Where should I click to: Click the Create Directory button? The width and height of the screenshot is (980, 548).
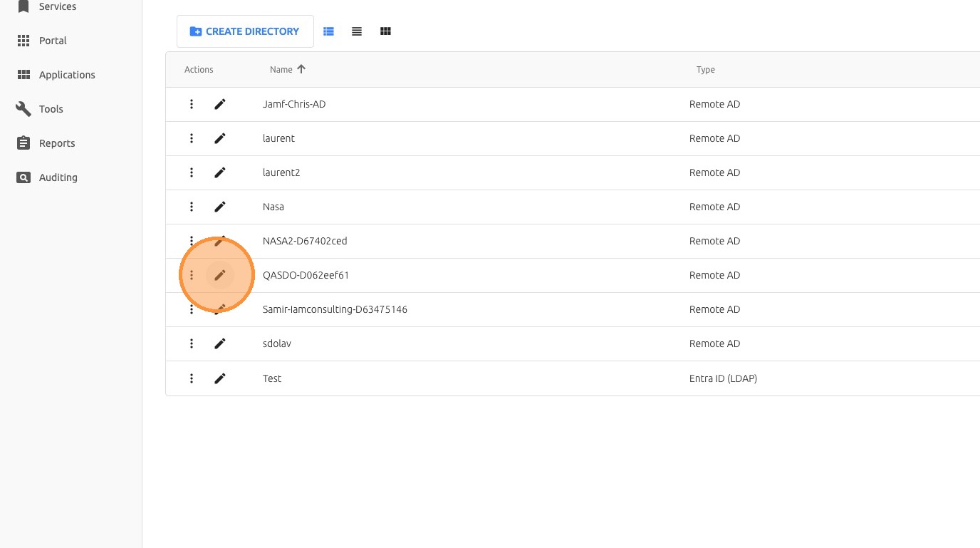(x=245, y=31)
